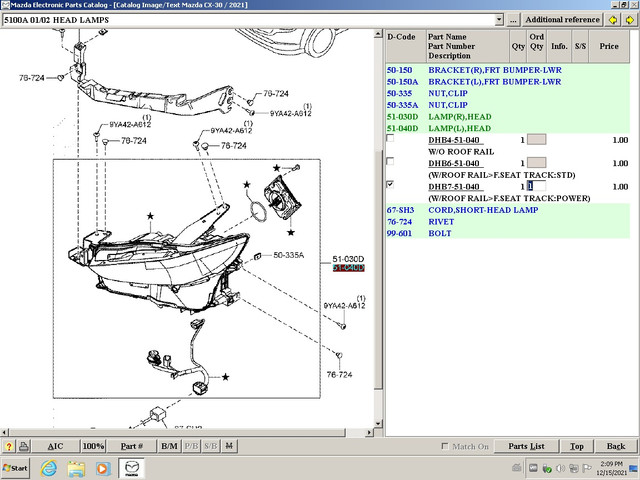The image size is (640, 480).
Task: Select 50-335A NUT,CLIP row
Action: pyautogui.click(x=507, y=105)
